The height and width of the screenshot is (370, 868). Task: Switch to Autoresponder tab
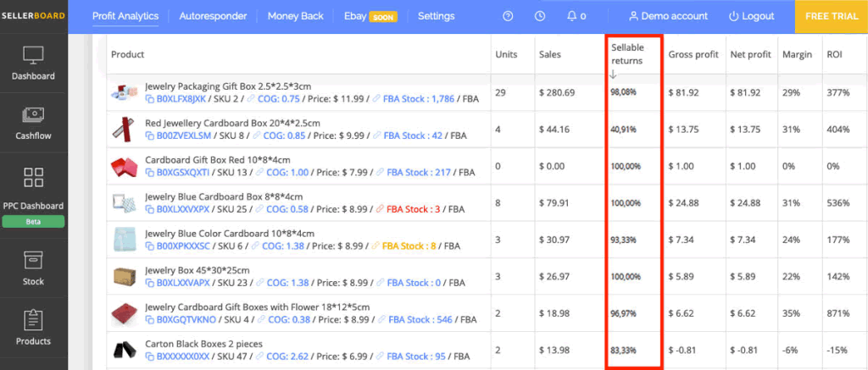point(213,16)
